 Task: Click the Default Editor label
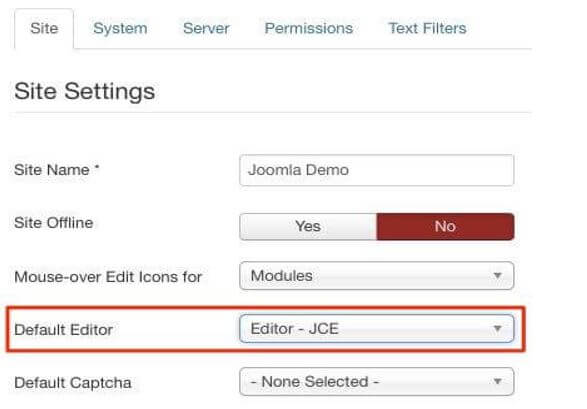pos(64,330)
